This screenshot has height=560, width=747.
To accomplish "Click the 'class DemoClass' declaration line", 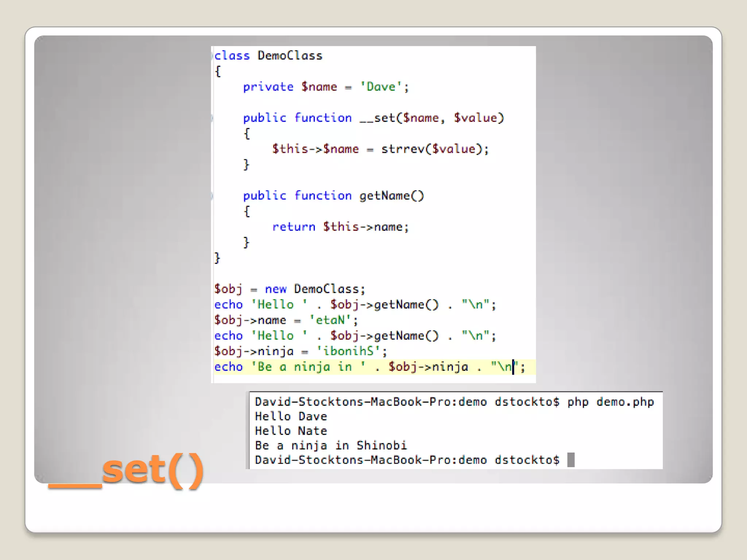I will point(268,56).
